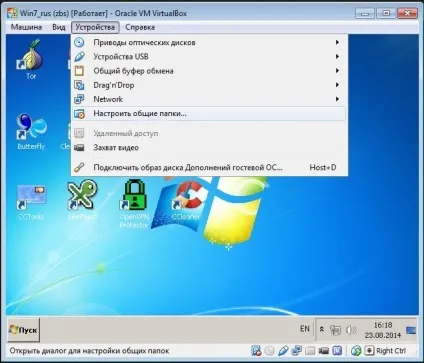Click video capture status bar icon
Viewport: 424px width, 363px height.
[x=324, y=351]
